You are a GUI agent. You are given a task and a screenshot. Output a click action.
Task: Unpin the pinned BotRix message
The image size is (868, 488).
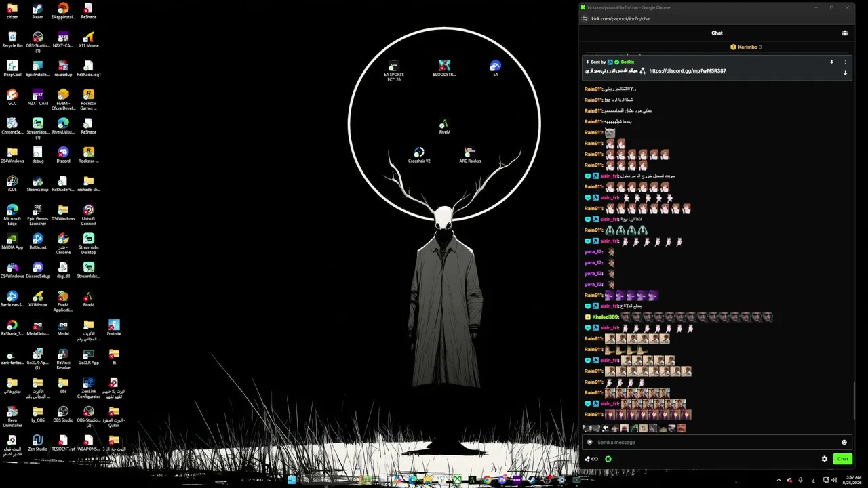coord(831,62)
